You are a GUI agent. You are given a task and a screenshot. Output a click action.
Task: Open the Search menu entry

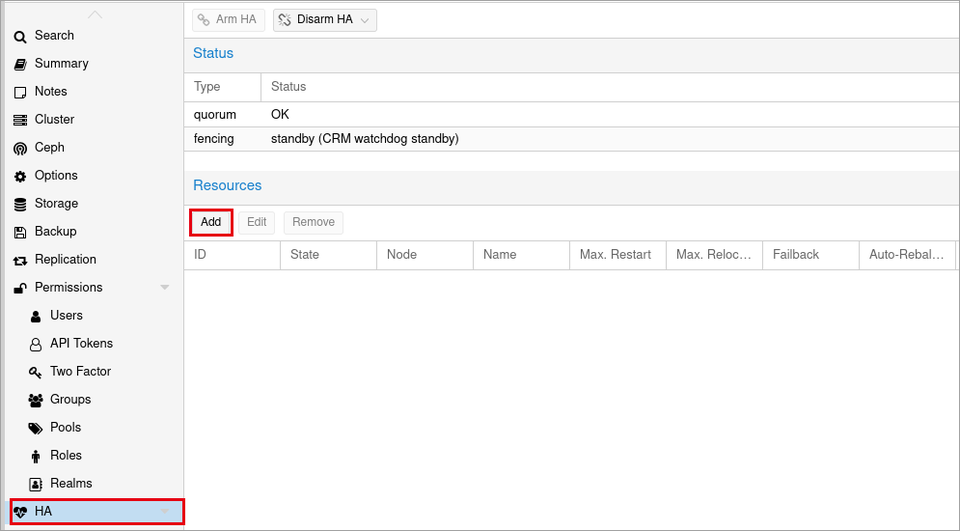coord(94,36)
